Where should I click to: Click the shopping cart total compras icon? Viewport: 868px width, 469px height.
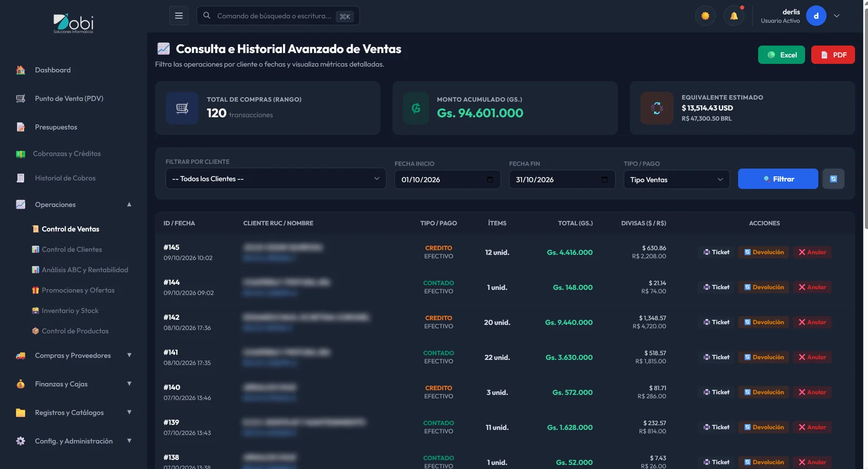pyautogui.click(x=182, y=108)
